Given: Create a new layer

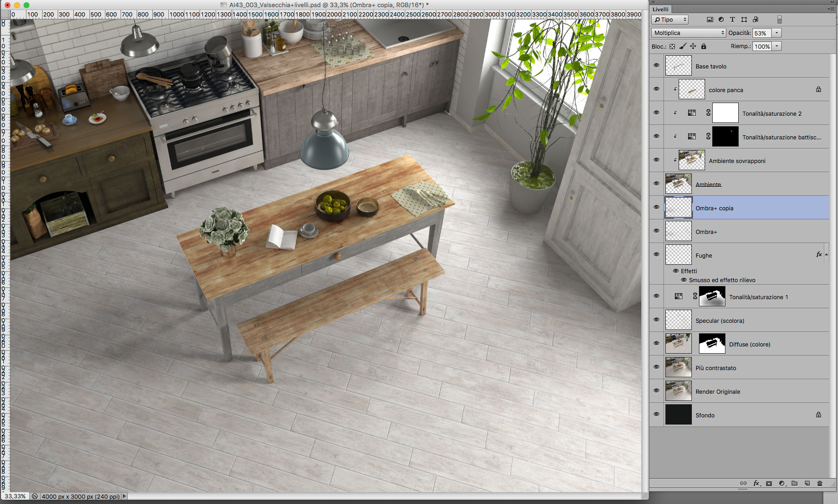Looking at the screenshot, I should [807, 483].
